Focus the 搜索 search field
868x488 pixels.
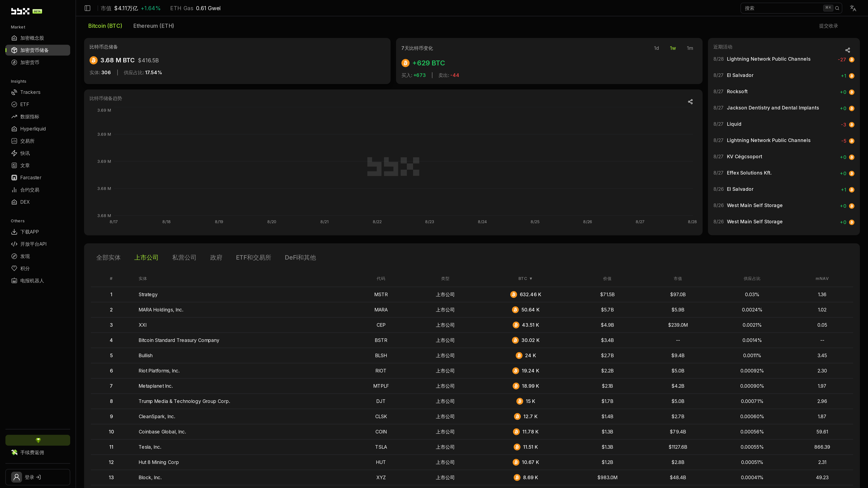click(791, 8)
